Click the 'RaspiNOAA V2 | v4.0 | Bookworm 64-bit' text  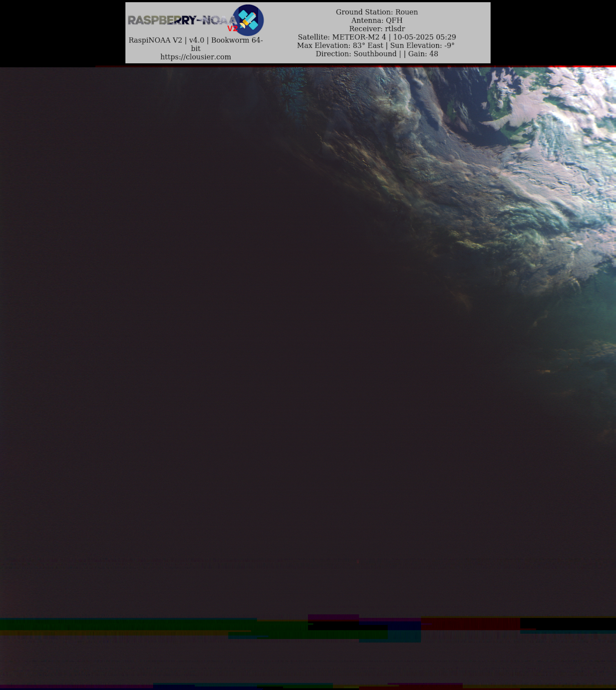(x=196, y=44)
